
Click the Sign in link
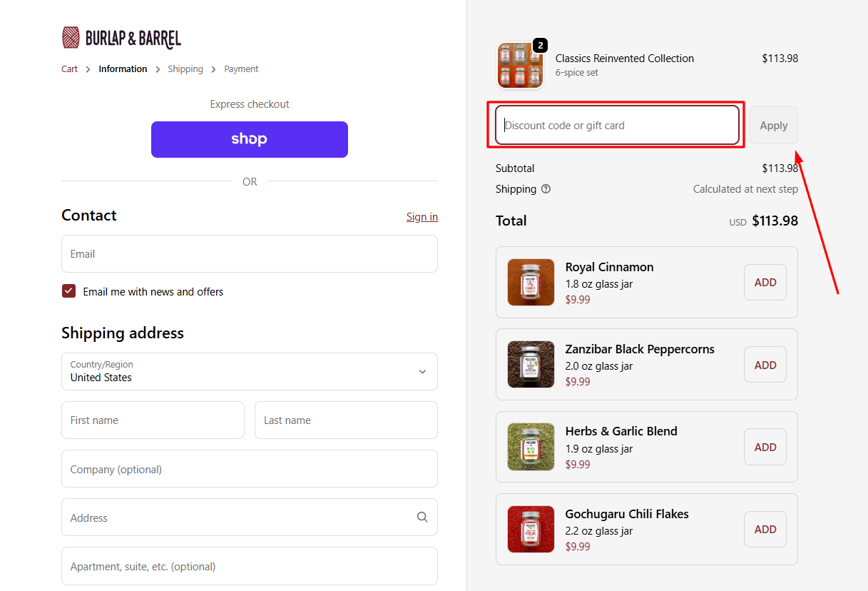tap(422, 217)
